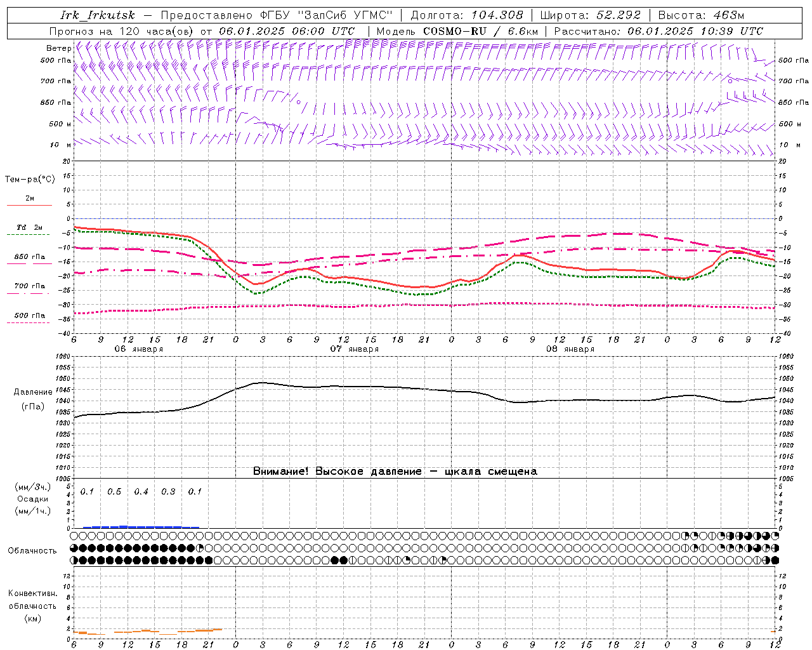Click the 2м temperature legend label
This screenshot has height=650, width=812.
click(x=30, y=198)
